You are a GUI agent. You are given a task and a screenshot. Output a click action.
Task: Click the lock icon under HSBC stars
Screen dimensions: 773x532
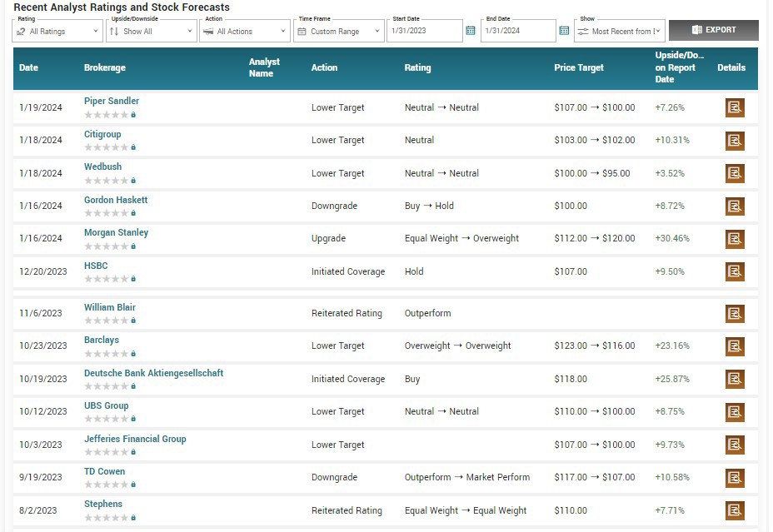pyautogui.click(x=133, y=279)
